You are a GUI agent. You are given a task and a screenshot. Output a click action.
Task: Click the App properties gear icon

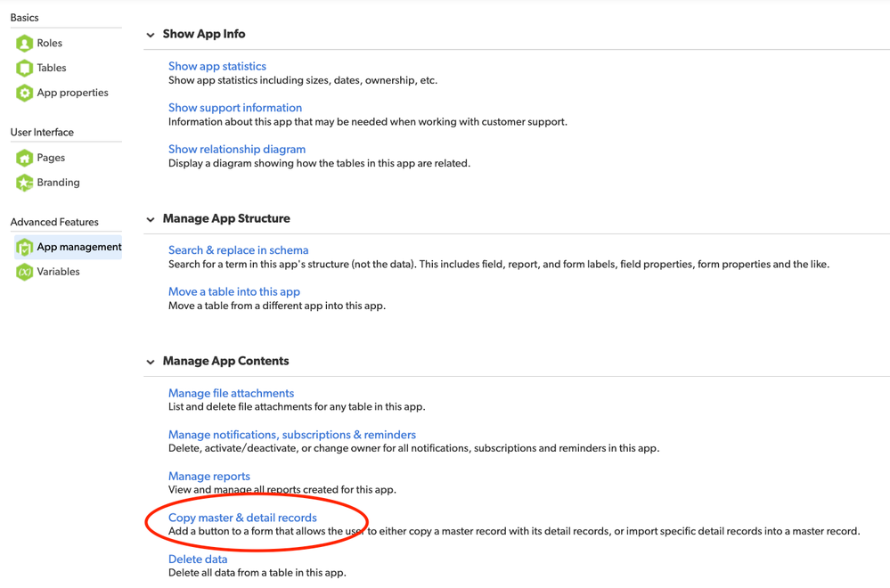click(24, 93)
